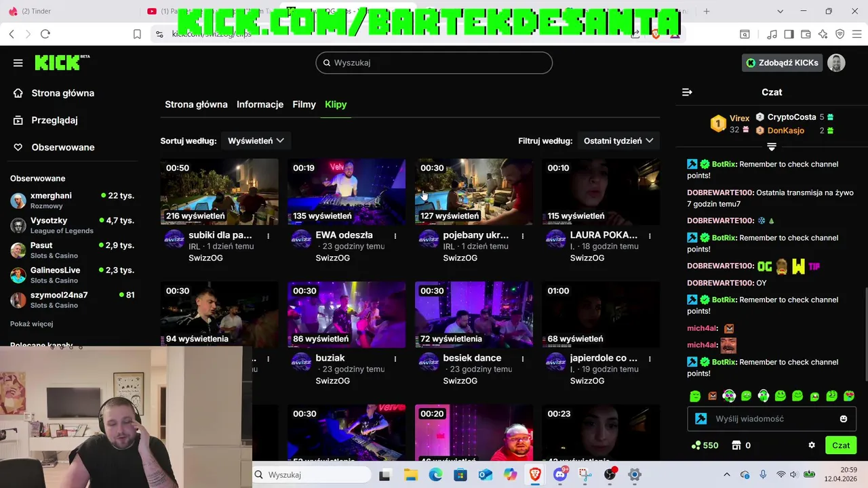This screenshot has height=488, width=868.
Task: Open followed channel Vysotzky
Action: (72, 225)
